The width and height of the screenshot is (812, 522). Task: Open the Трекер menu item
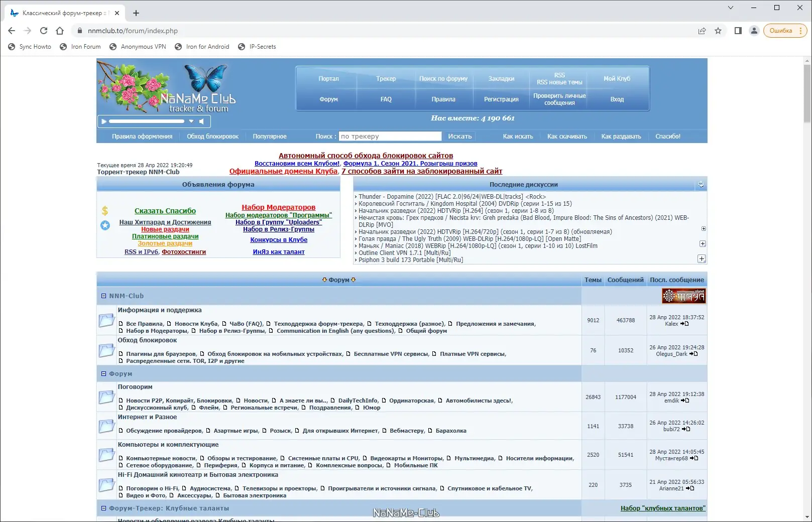386,79
